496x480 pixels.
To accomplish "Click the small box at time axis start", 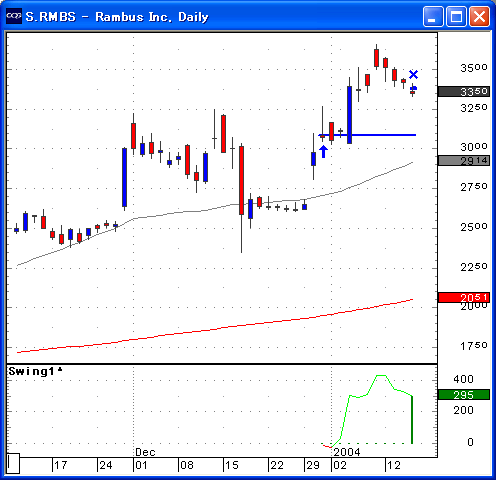I will point(13,463).
